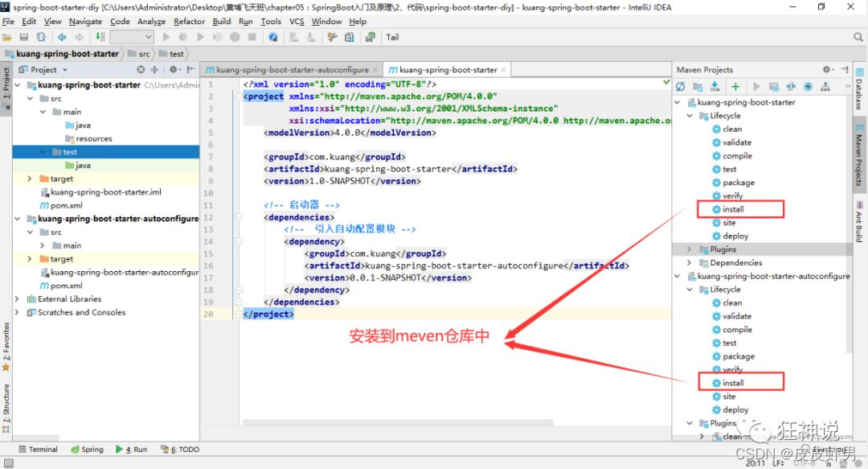Open the Refactor menu

pos(189,21)
